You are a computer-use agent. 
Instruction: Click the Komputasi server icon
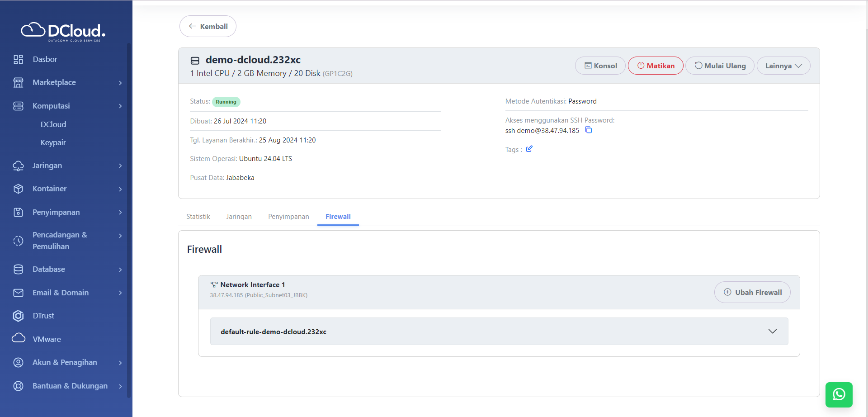(x=18, y=106)
